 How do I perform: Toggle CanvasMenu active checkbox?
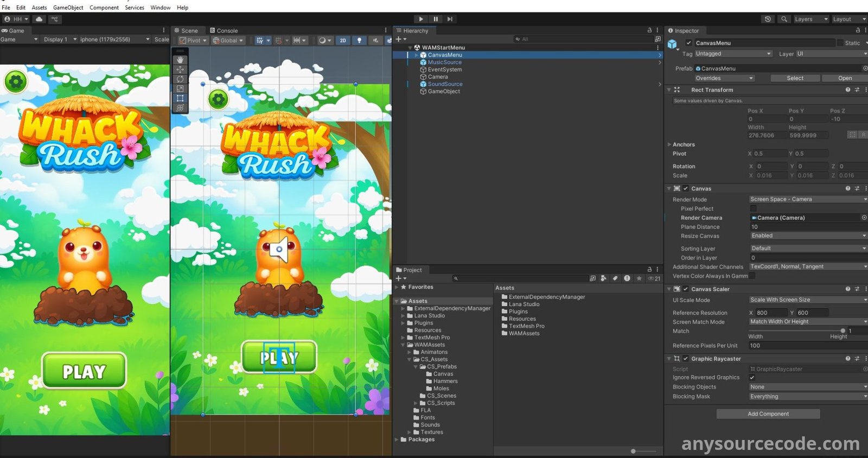click(x=688, y=43)
